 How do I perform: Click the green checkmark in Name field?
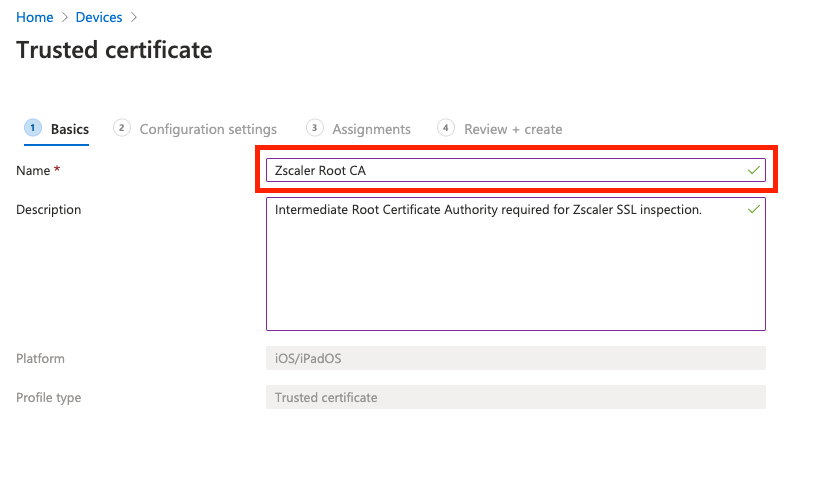tap(754, 171)
